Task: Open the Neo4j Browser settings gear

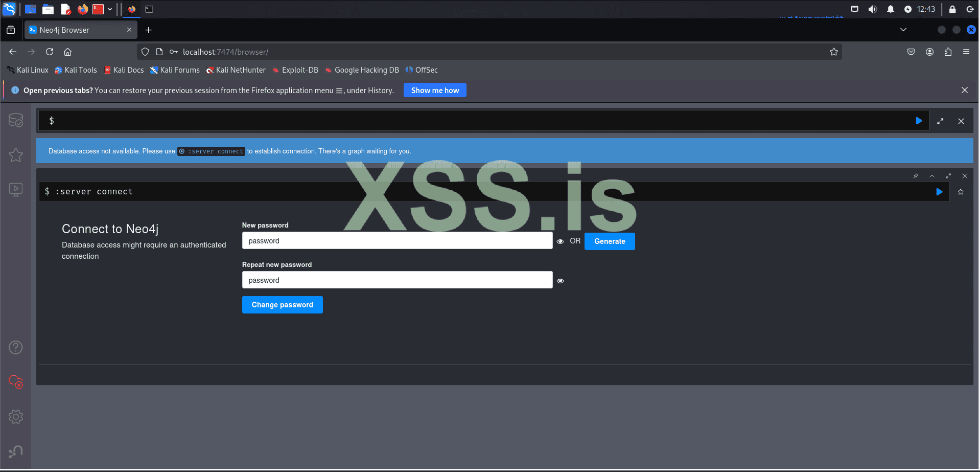Action: 16,417
